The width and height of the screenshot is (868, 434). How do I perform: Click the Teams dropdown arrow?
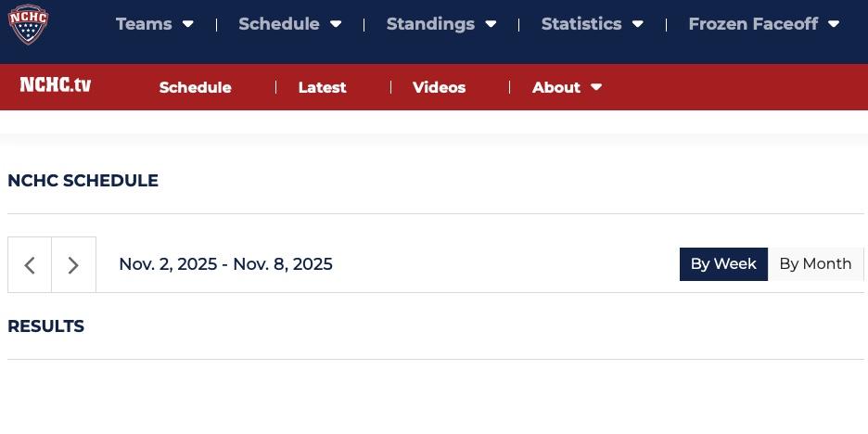tap(188, 24)
